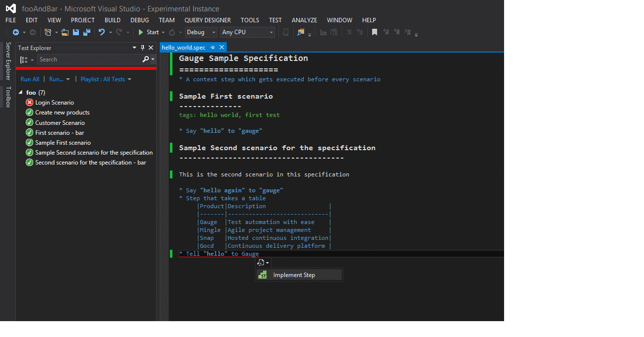Click the Open File folder icon

point(65,32)
